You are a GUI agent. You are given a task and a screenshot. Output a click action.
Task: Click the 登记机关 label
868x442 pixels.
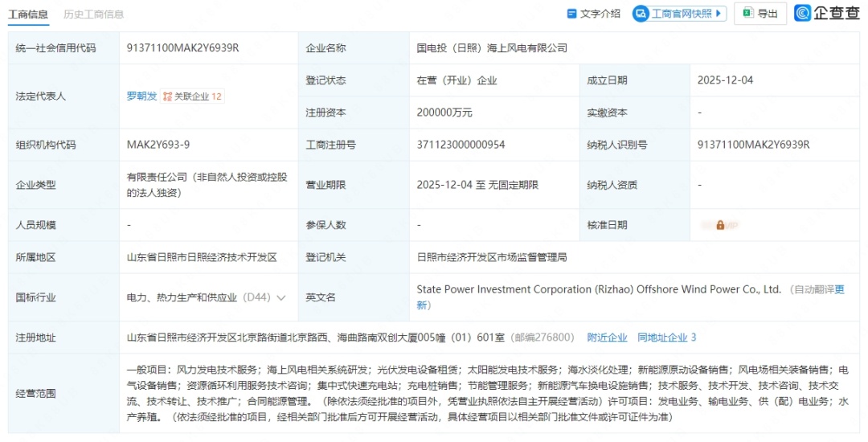tap(325, 257)
